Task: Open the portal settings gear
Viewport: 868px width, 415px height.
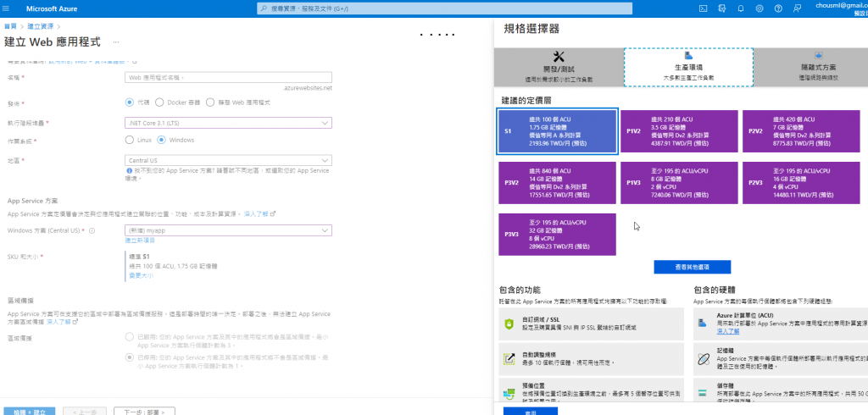Action: (759, 8)
